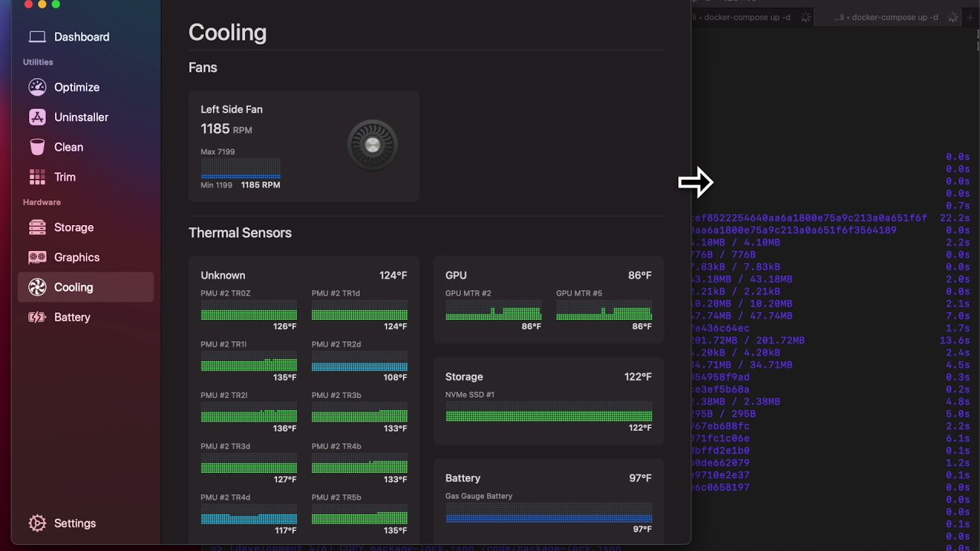Select the PMU #2 TR5b sensor label
Screen dimensions: 980x551
coord(336,497)
